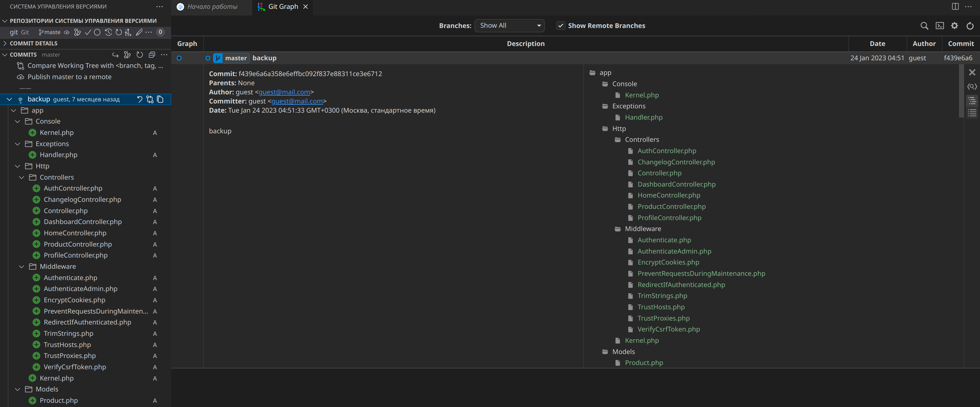
Task: Refresh the Commits view
Action: [140, 55]
